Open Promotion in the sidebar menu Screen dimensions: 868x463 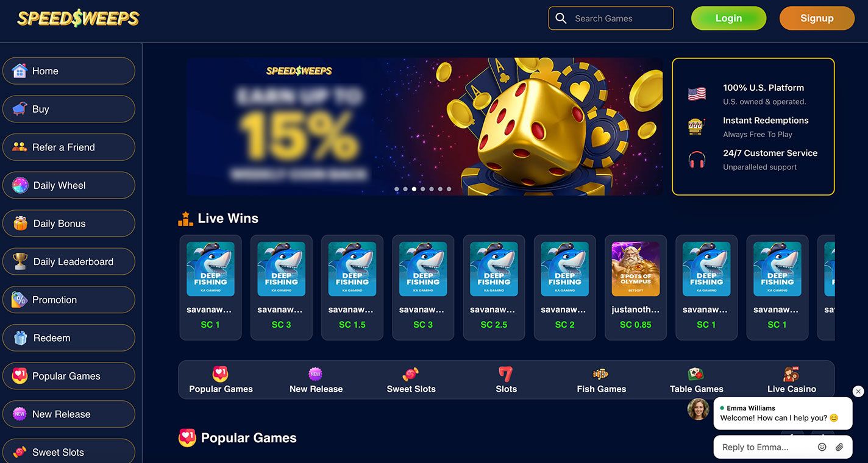click(69, 300)
